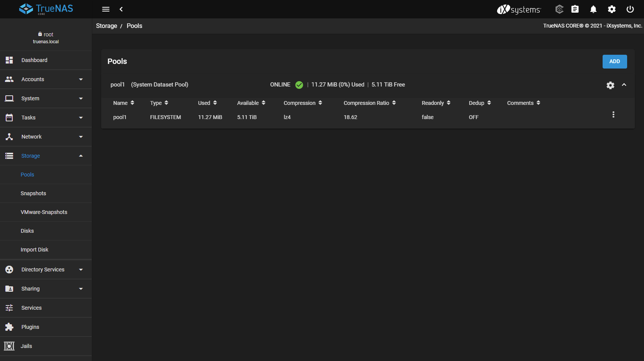Select Pools in Storage submenu
This screenshot has height=361, width=644.
(46, 175)
